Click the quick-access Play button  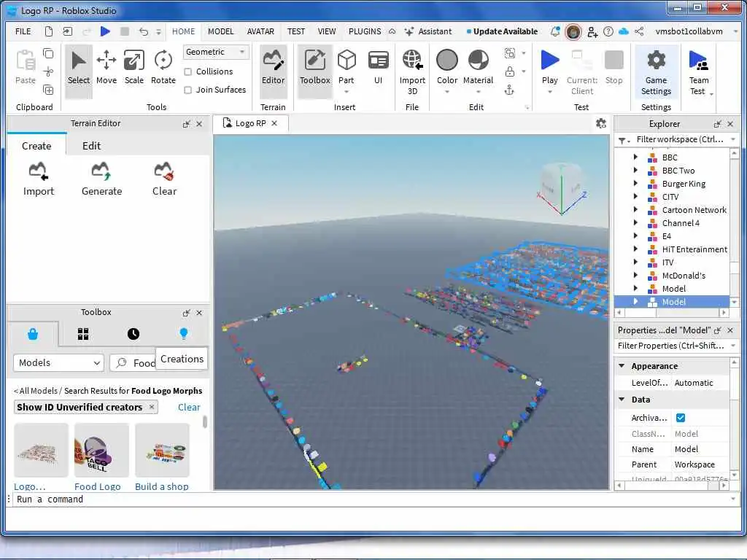pyautogui.click(x=105, y=31)
